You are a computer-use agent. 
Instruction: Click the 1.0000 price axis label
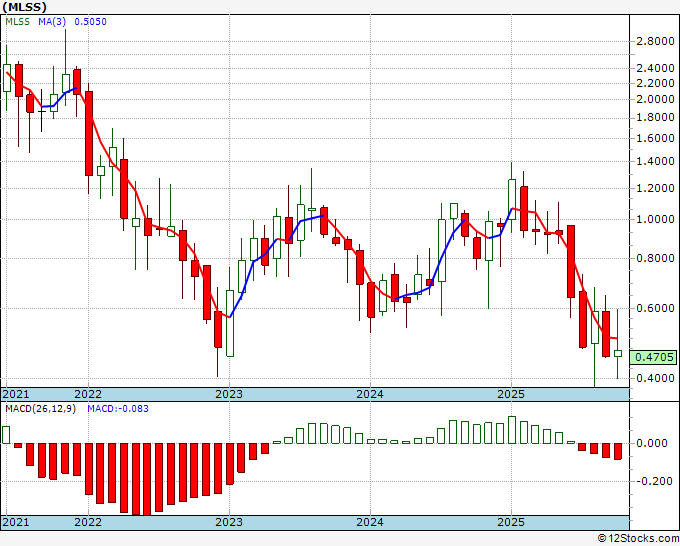(x=655, y=219)
